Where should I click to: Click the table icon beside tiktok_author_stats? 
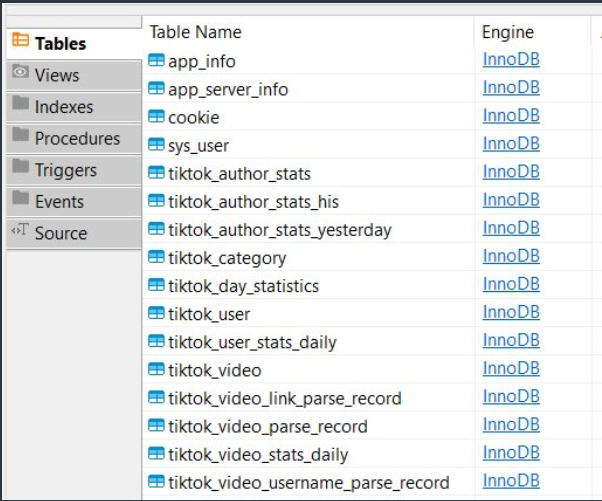pyautogui.click(x=156, y=172)
